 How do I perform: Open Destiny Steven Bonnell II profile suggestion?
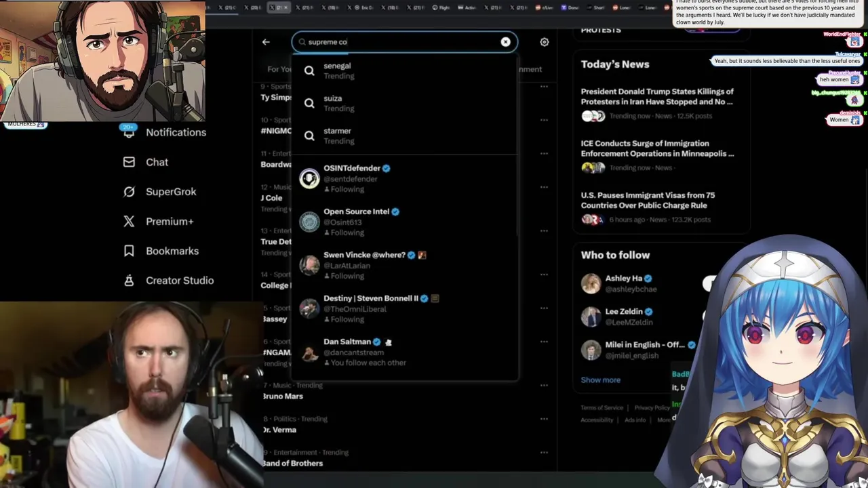click(404, 308)
